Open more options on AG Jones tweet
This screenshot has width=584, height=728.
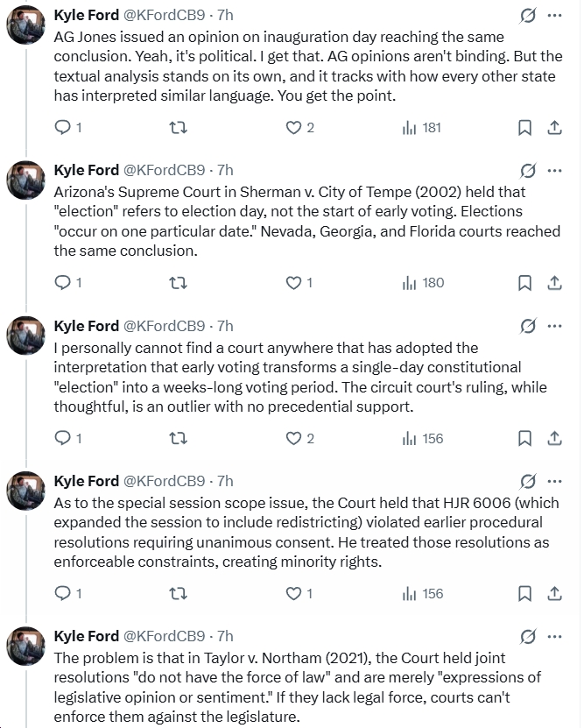(x=554, y=16)
